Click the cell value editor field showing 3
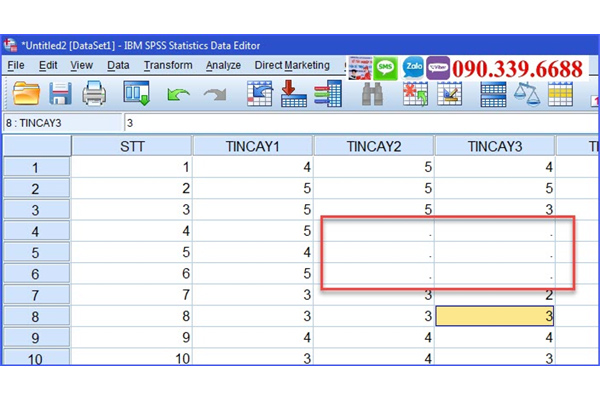 pyautogui.click(x=361, y=123)
